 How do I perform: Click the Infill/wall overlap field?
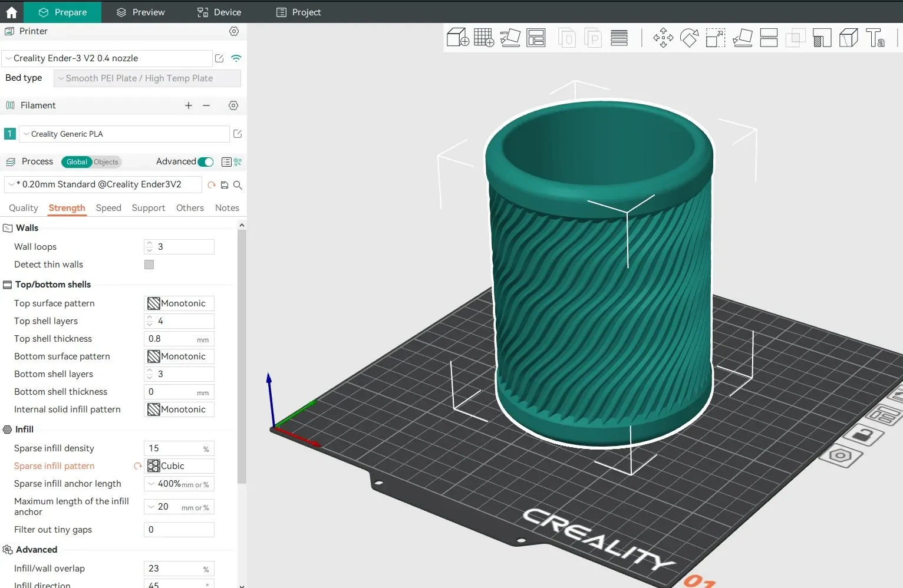tap(179, 569)
